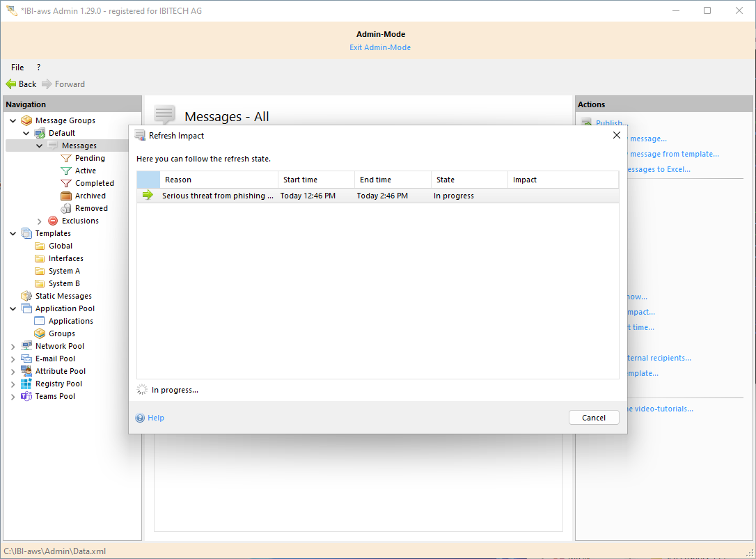The height and width of the screenshot is (559, 756).
Task: Click the green Active filter icon
Action: point(66,171)
